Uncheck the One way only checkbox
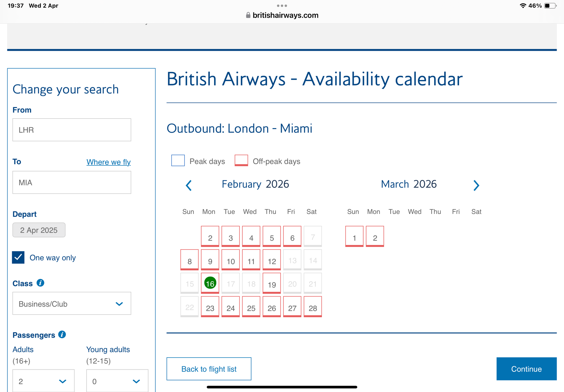The height and width of the screenshot is (392, 564). click(x=18, y=257)
